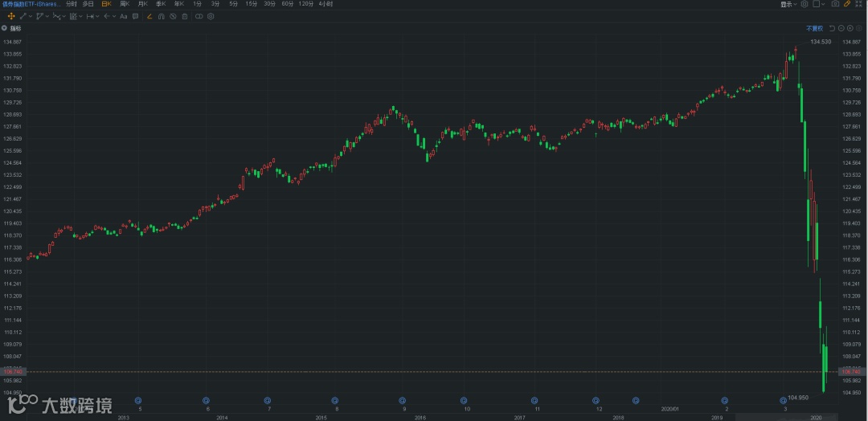The height and width of the screenshot is (421, 868).
Task: Click event marker above label 10
Action: pyautogui.click(x=464, y=400)
